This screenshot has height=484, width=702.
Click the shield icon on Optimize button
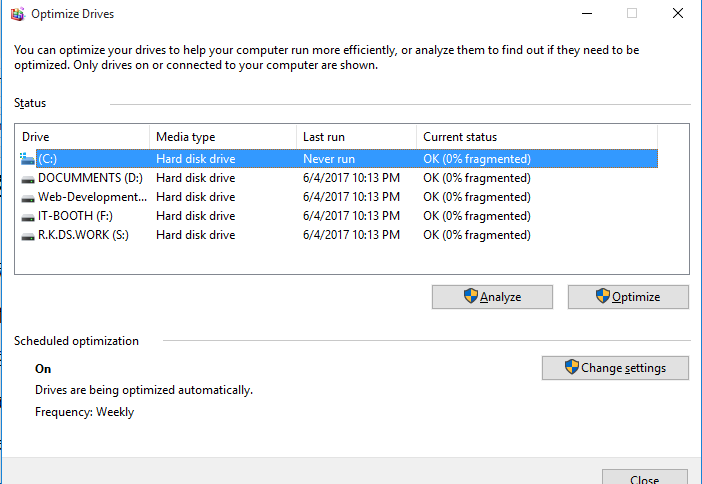point(602,296)
